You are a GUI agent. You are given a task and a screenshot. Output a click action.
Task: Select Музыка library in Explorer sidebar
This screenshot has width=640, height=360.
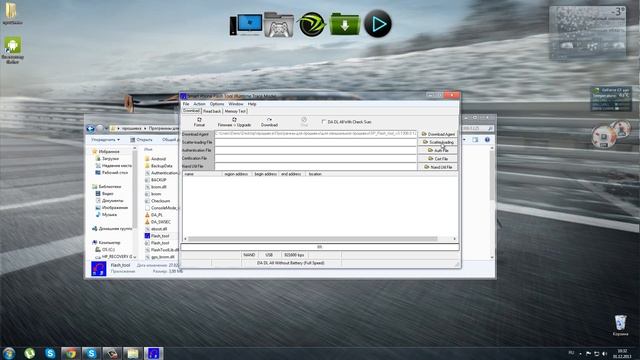(x=107, y=214)
